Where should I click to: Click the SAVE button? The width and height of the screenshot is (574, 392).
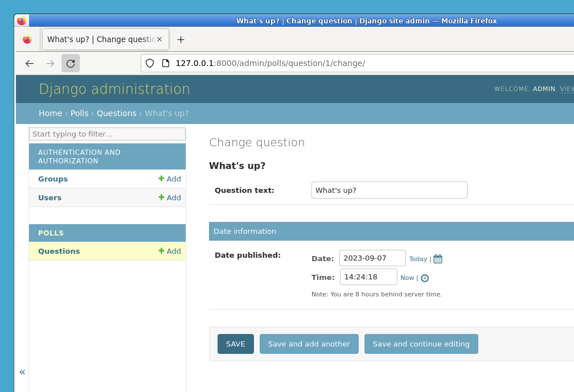(x=235, y=344)
